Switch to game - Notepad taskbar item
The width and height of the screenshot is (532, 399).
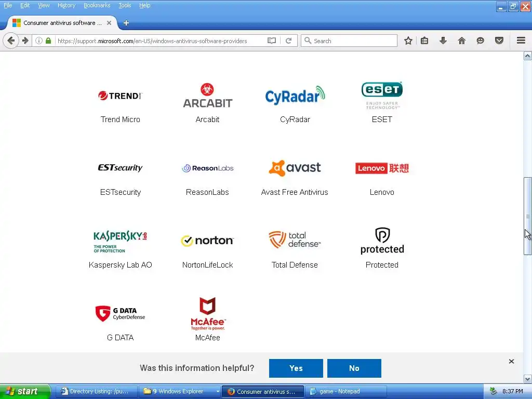click(x=346, y=392)
